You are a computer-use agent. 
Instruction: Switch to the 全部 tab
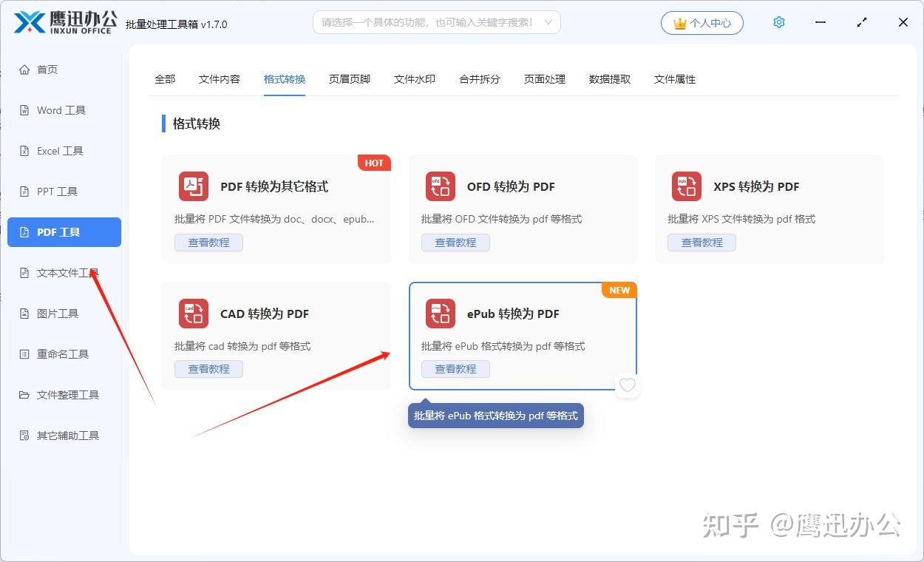tap(165, 79)
